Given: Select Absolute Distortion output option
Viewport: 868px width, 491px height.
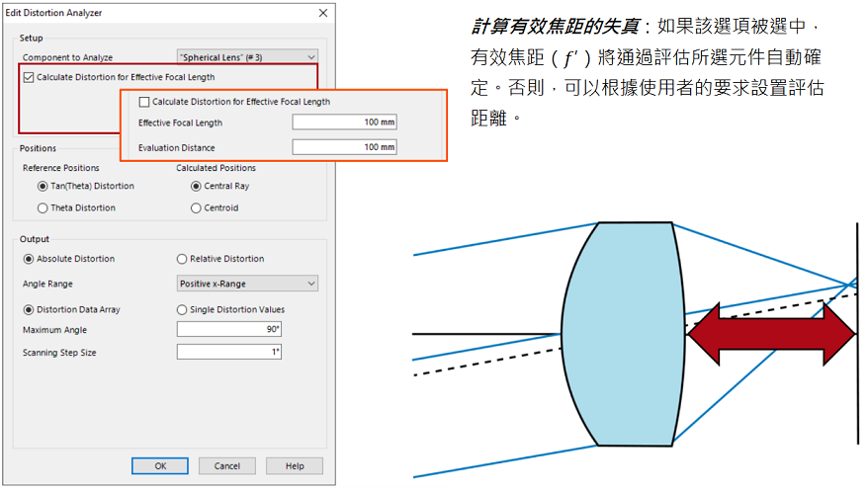Looking at the screenshot, I should [x=29, y=259].
